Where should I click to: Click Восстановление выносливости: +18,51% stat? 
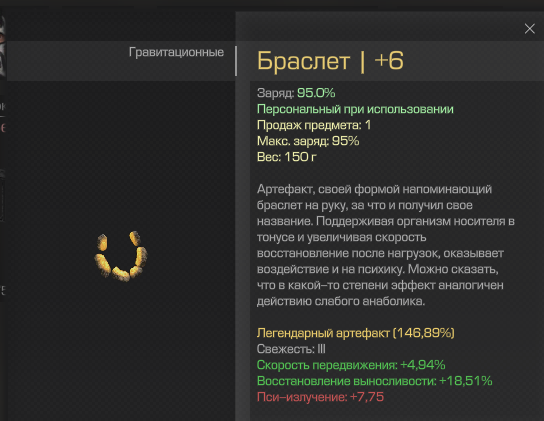click(x=374, y=381)
